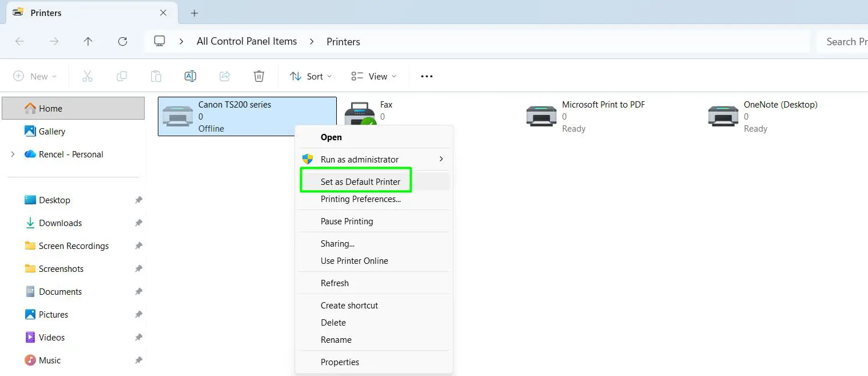The image size is (868, 376).
Task: Open the View dropdown menu
Action: (x=374, y=76)
